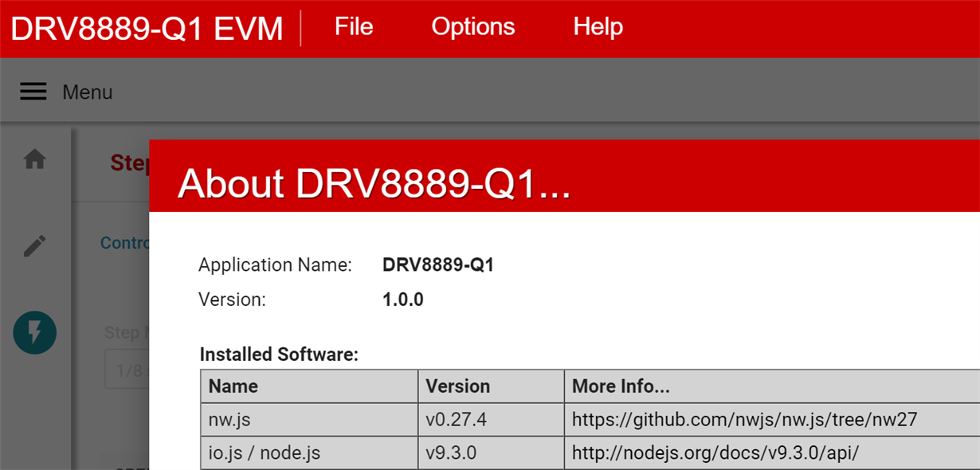The height and width of the screenshot is (470, 980).
Task: Open the hamburger Menu icon
Action: point(33,92)
